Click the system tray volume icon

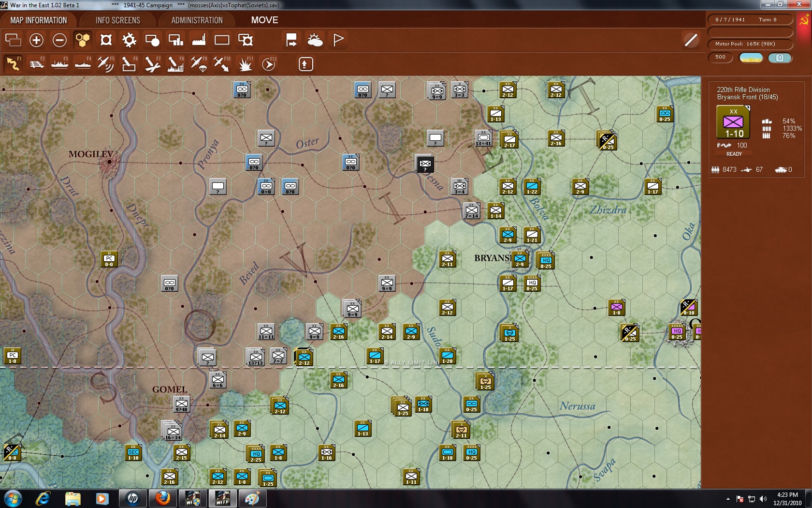763,499
